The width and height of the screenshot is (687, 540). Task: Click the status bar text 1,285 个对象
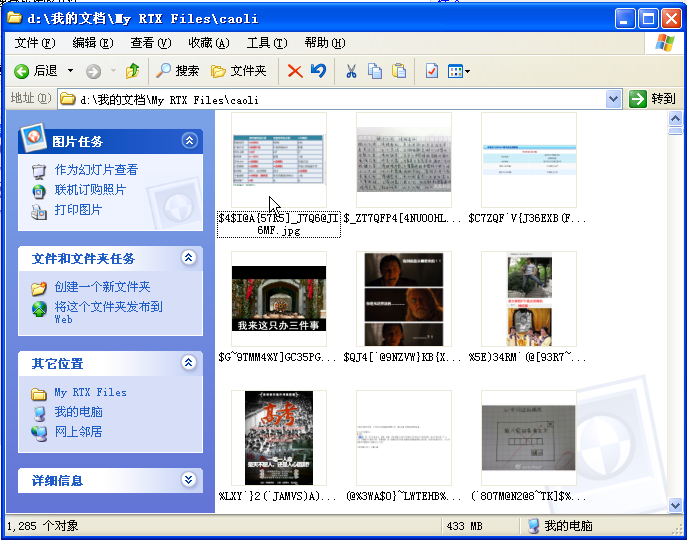click(42, 526)
